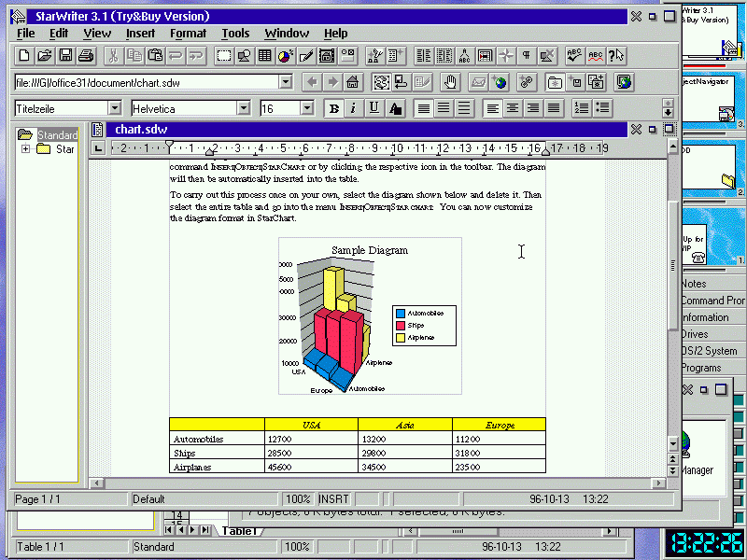Open the File menu
Image resolution: width=747 pixels, height=560 pixels.
click(x=26, y=34)
